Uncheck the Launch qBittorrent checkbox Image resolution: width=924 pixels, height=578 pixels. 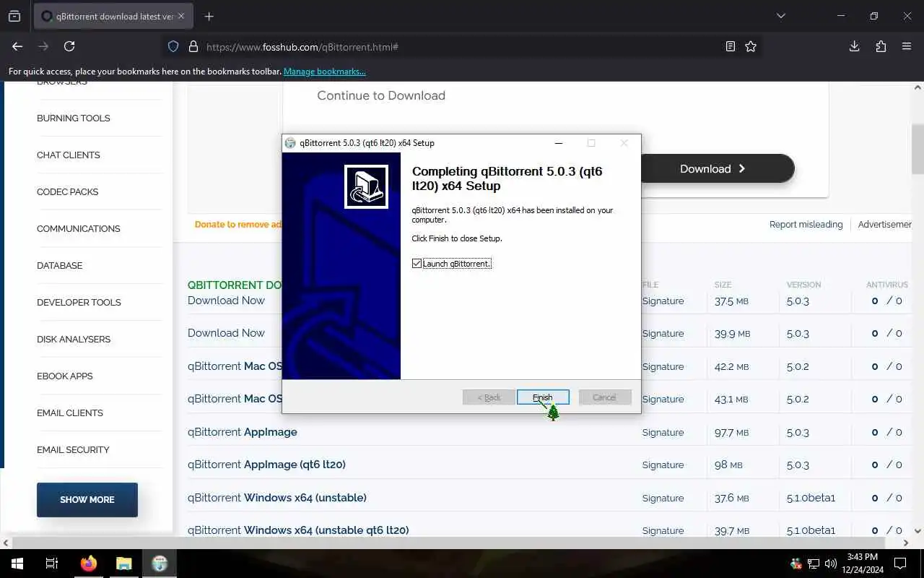tap(417, 264)
